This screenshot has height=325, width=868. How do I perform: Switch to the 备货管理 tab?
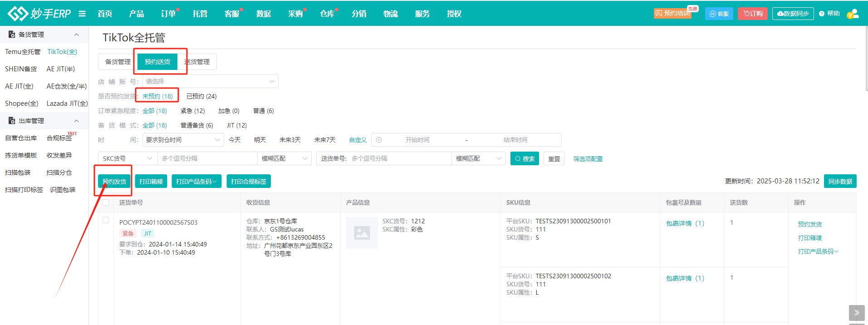[x=118, y=62]
